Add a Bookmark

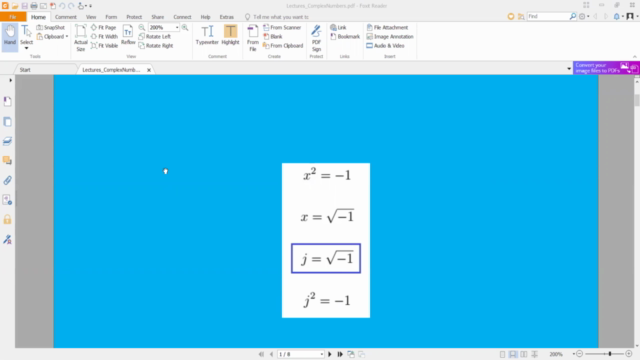coord(345,37)
